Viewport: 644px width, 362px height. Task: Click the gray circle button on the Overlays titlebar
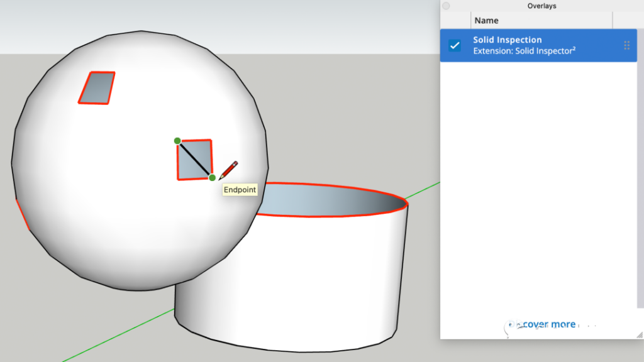[446, 6]
